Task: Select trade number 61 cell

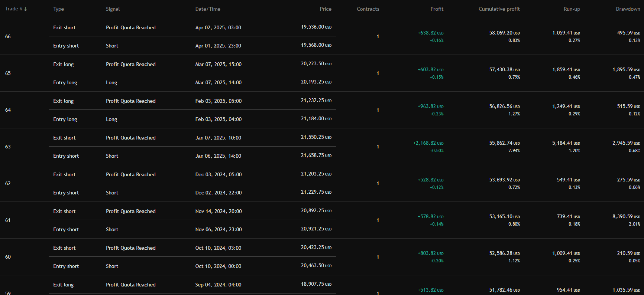Action: tap(8, 220)
